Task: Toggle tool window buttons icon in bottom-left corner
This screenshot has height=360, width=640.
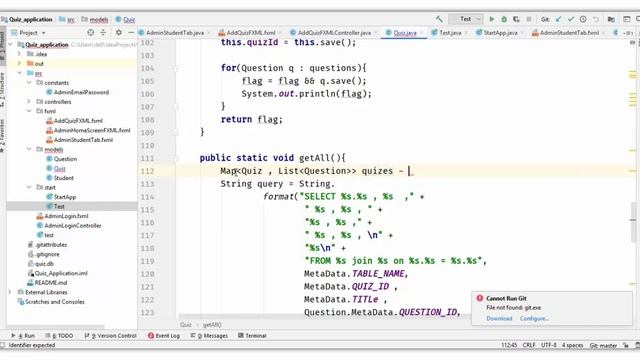Action: pyautogui.click(x=2, y=345)
